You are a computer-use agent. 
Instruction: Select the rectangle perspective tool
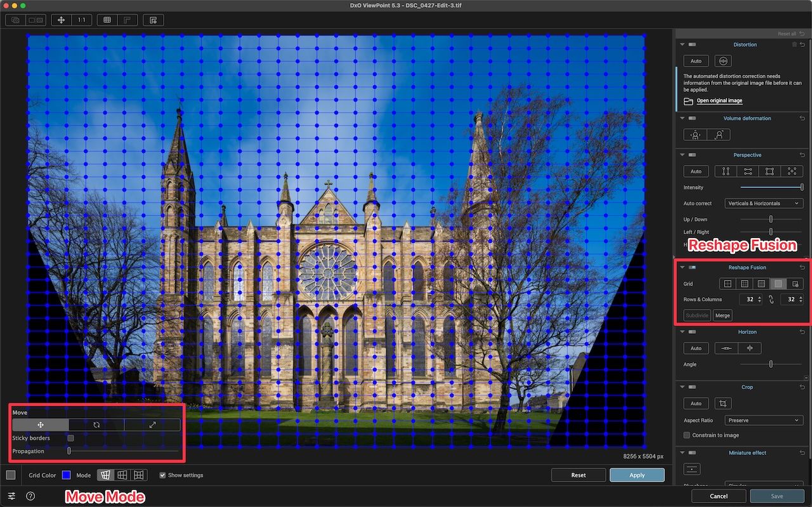coord(769,171)
